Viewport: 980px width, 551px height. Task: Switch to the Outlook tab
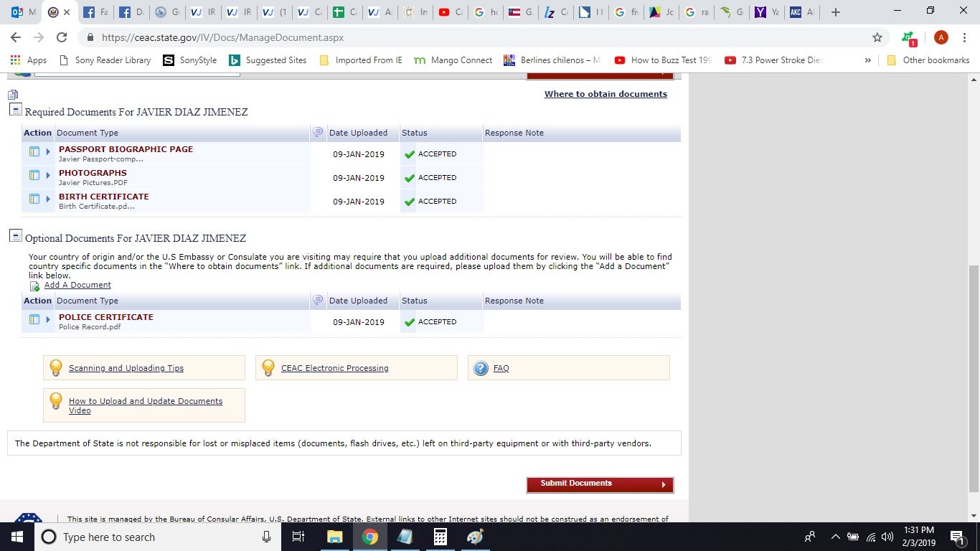click(x=24, y=12)
